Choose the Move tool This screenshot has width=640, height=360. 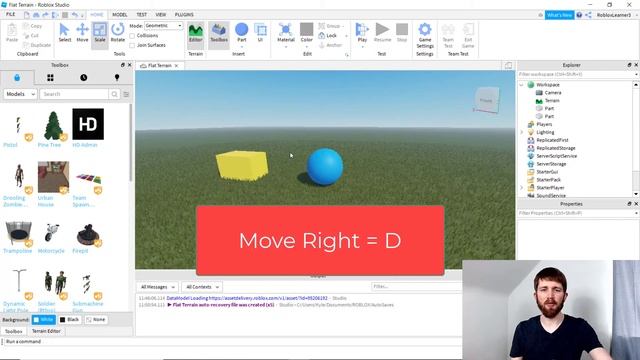pyautogui.click(x=82, y=33)
